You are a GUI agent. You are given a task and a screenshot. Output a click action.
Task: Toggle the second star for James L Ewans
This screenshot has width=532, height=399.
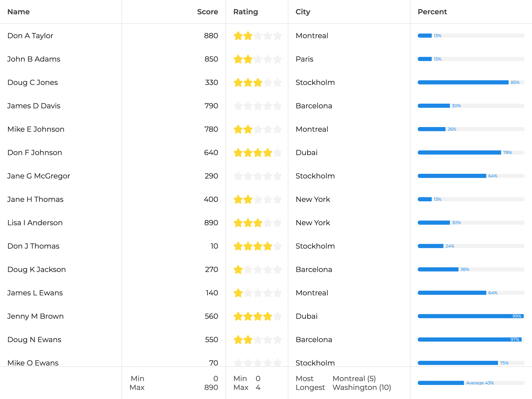click(248, 293)
